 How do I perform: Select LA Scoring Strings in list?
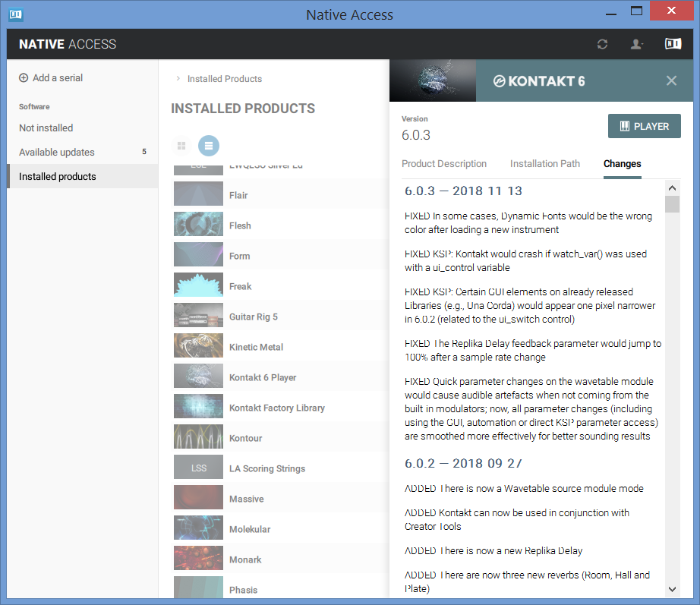click(267, 469)
